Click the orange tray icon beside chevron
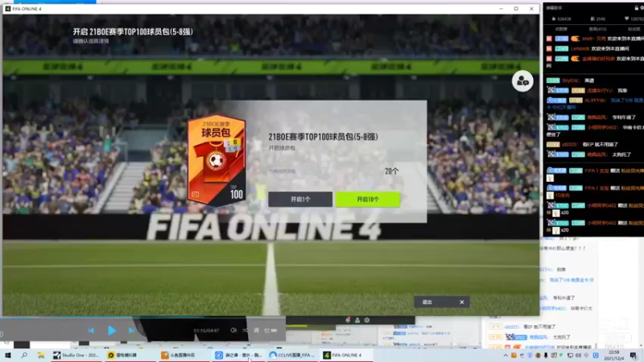Image resolution: width=644 pixels, height=362 pixels. (514, 356)
